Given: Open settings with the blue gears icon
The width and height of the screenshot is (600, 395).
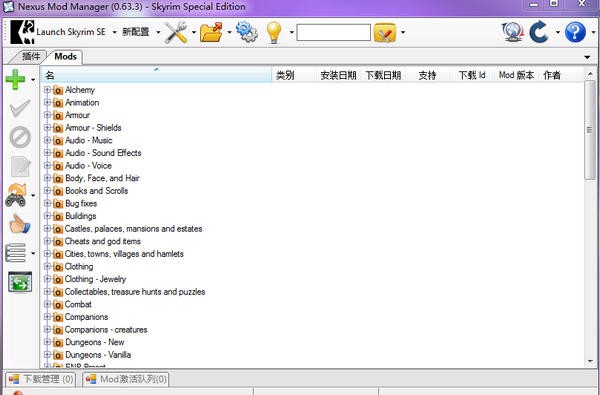Looking at the screenshot, I should [x=247, y=32].
